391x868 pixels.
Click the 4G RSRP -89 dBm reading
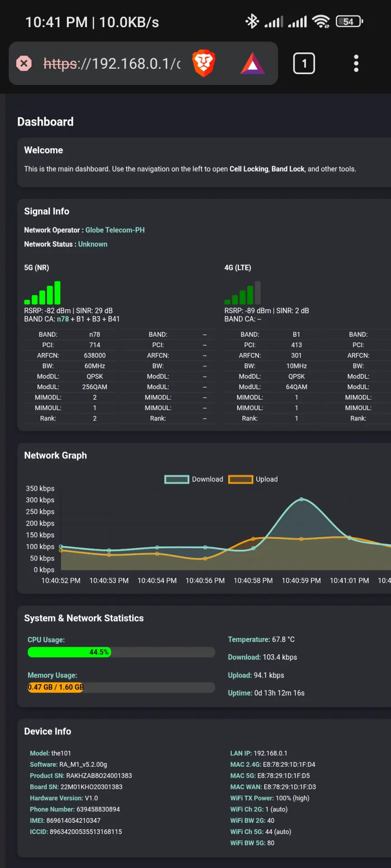click(x=248, y=311)
